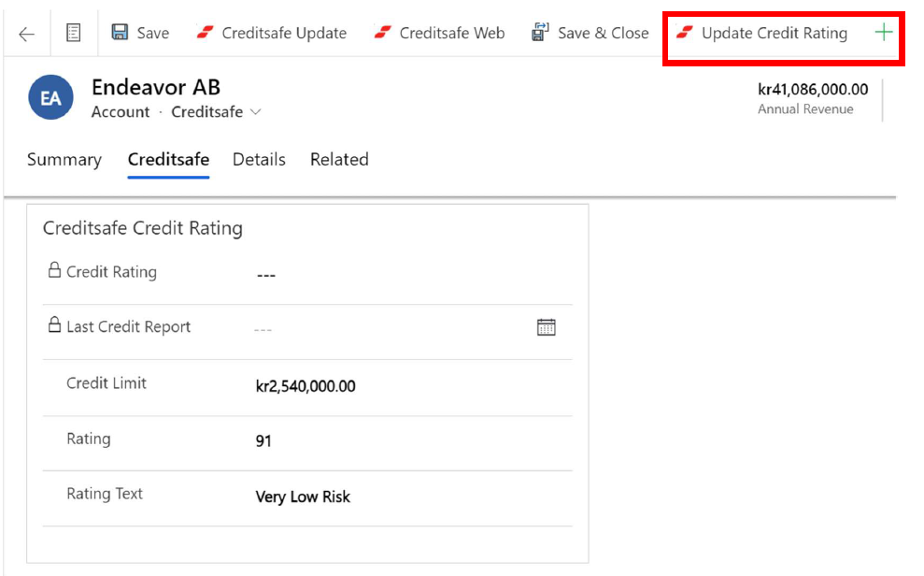This screenshot has width=924, height=576.
Task: Open the record set form icon
Action: (74, 34)
